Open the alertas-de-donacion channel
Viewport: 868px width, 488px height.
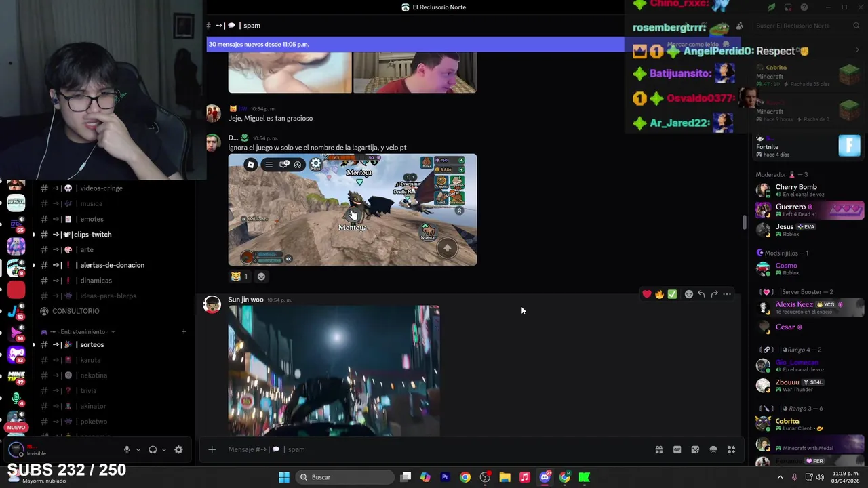click(112, 265)
